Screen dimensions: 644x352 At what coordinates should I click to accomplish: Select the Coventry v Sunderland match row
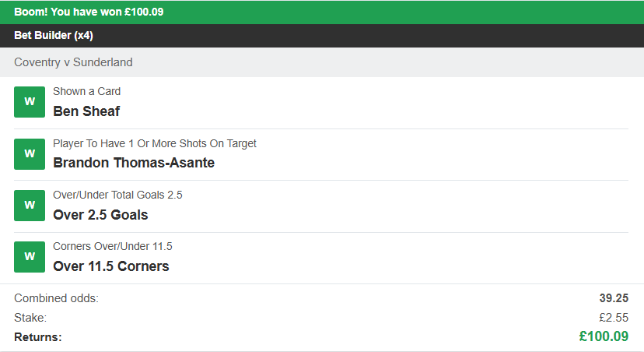pyautogui.click(x=73, y=62)
